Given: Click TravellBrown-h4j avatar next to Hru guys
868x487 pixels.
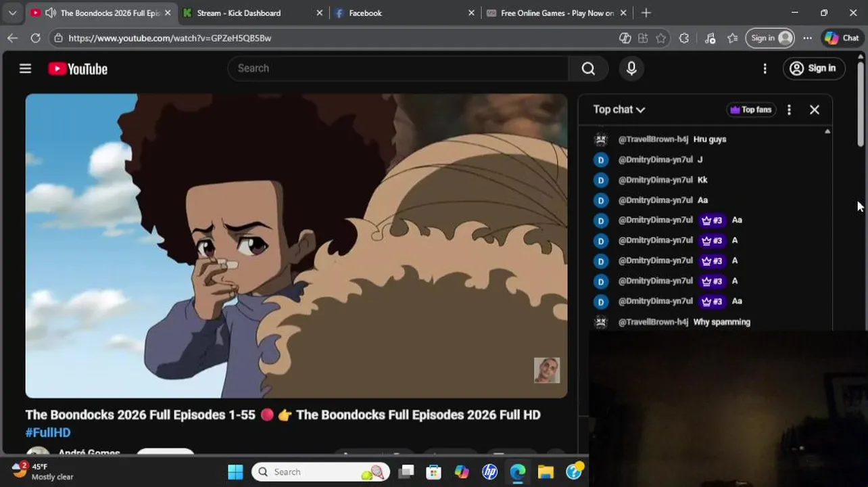Looking at the screenshot, I should [x=601, y=139].
